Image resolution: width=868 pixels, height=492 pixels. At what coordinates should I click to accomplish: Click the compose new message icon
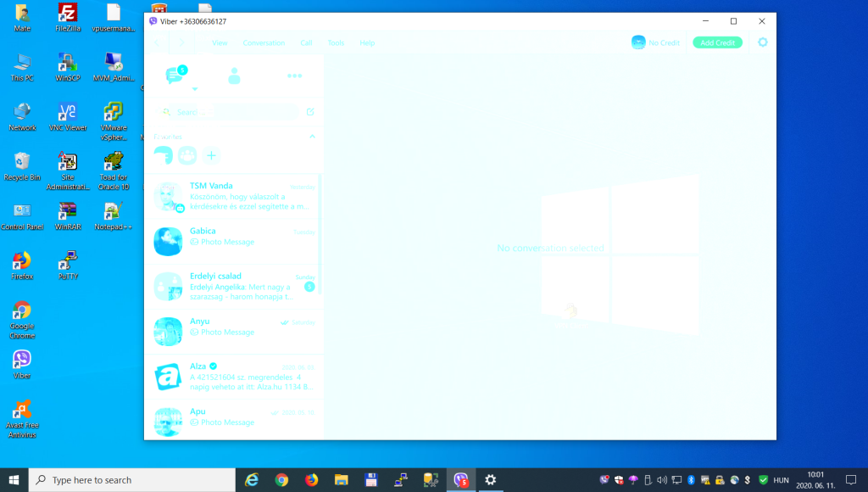(x=310, y=112)
